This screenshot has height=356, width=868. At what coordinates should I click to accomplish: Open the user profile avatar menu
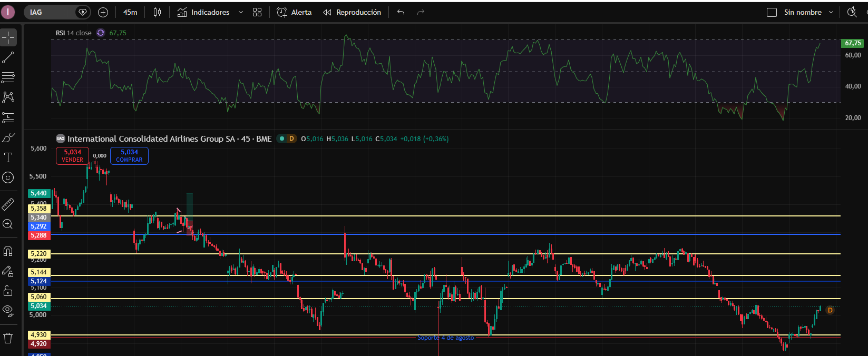click(8, 12)
